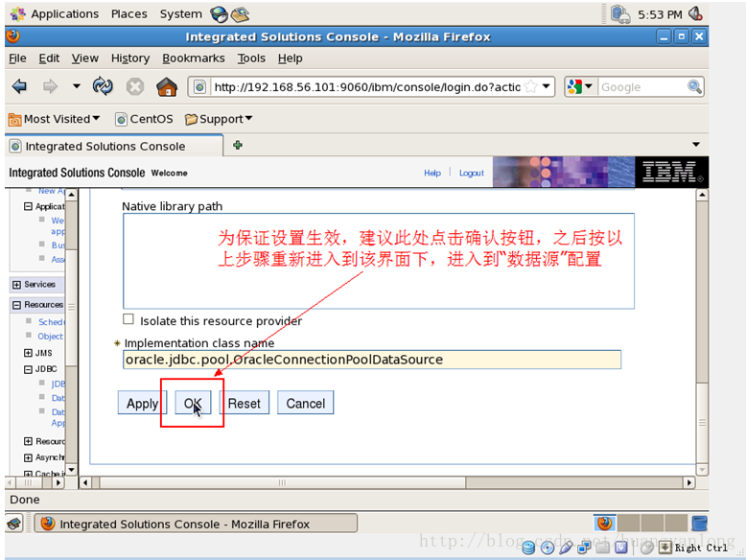Open the History menu
Screen dimensions: 746x560
[130, 58]
